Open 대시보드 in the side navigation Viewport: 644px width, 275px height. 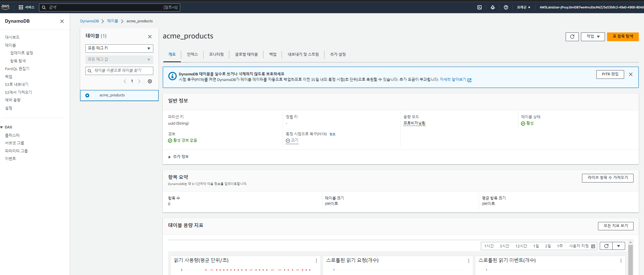tap(12, 37)
